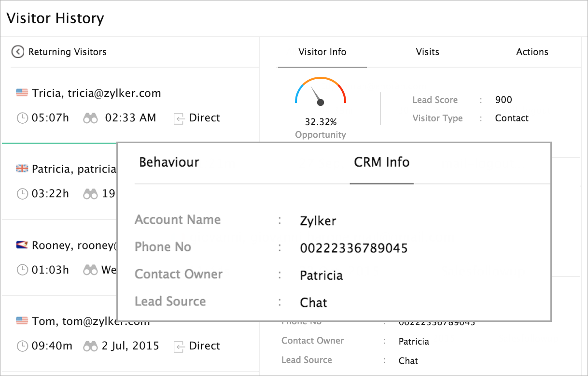Open visitor Tricia, tricia@zylker.com
The width and height of the screenshot is (588, 376).
pyautogui.click(x=96, y=93)
